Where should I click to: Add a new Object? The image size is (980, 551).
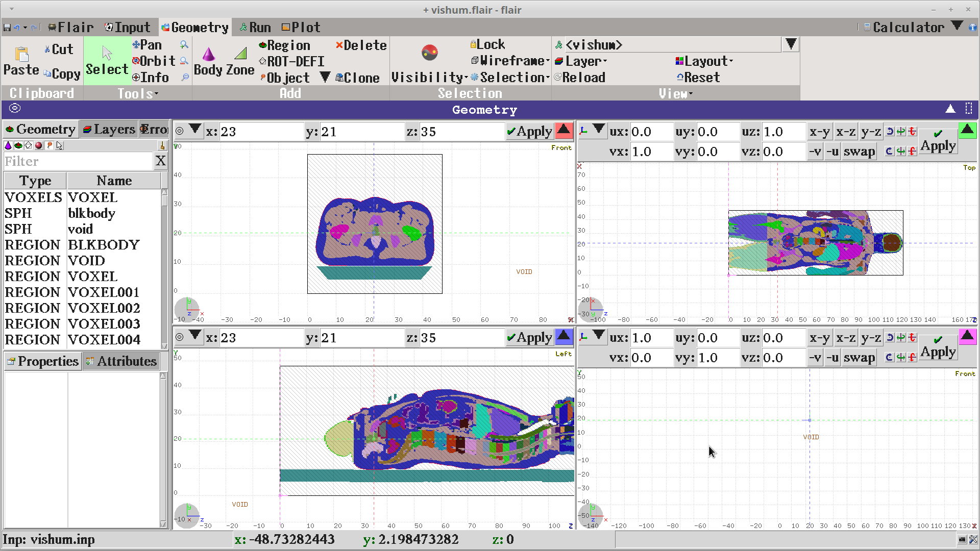pos(285,78)
